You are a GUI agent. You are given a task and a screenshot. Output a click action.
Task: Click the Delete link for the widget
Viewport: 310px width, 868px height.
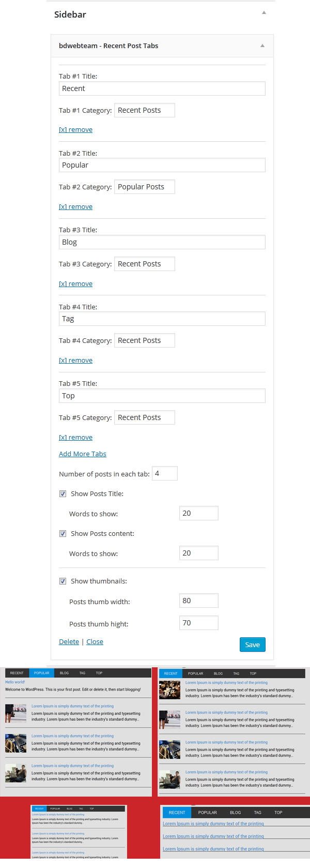(69, 642)
